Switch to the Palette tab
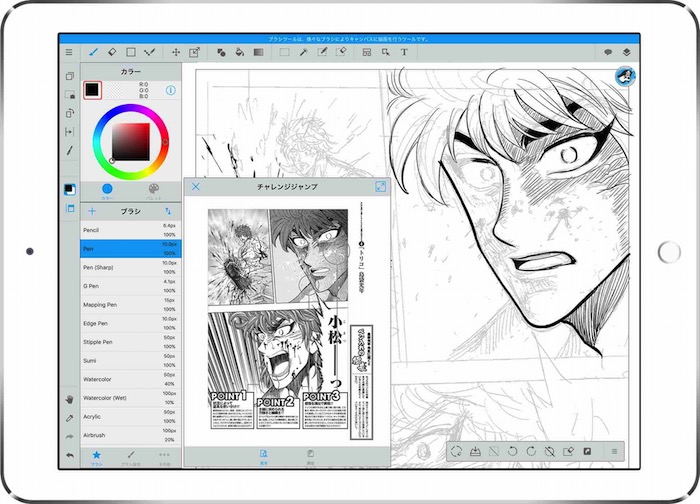This screenshot has width=700, height=504. [x=153, y=190]
